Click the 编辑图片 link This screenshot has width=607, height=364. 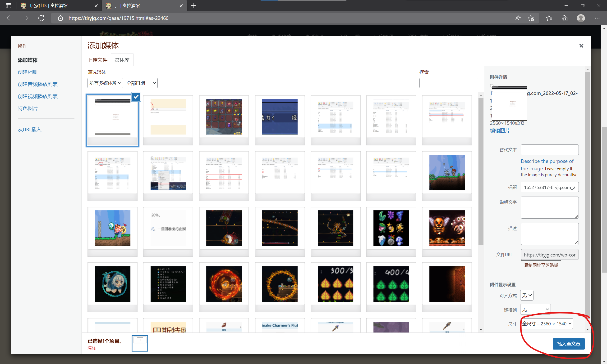499,131
